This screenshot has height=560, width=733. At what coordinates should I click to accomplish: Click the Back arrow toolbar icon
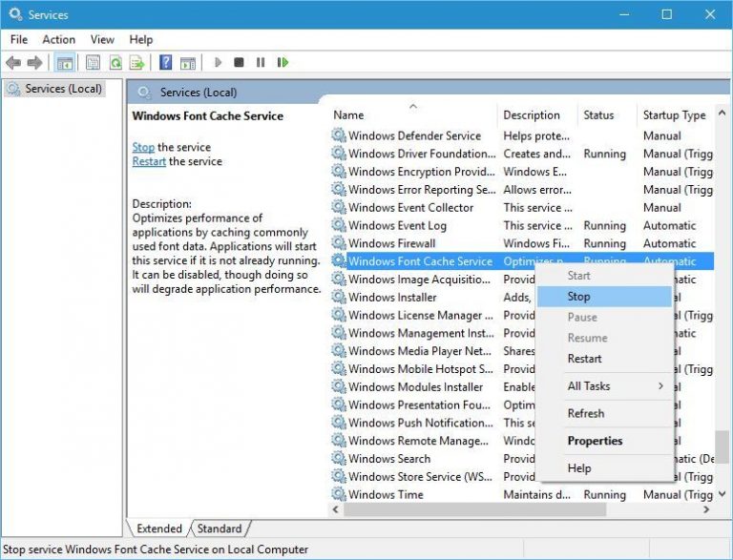coord(13,62)
